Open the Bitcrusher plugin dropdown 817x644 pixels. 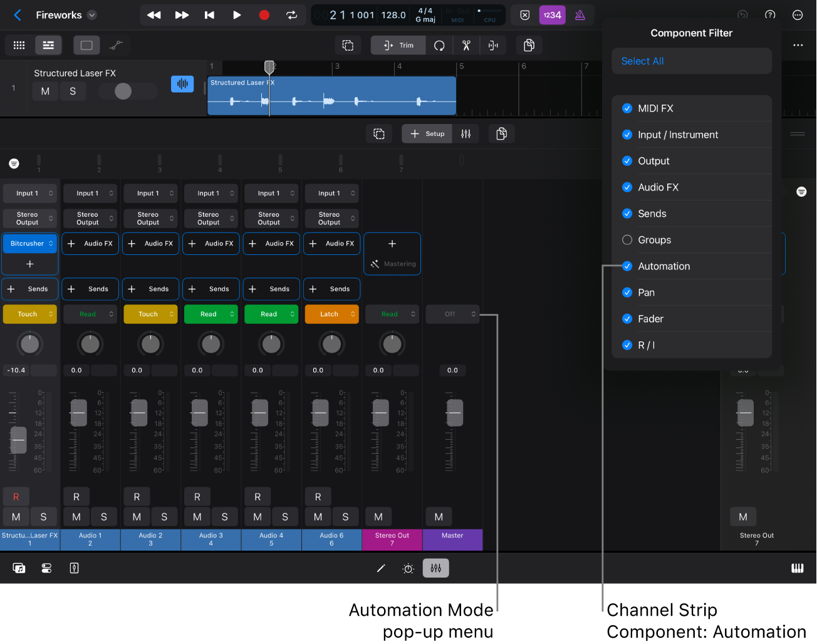[x=29, y=243]
